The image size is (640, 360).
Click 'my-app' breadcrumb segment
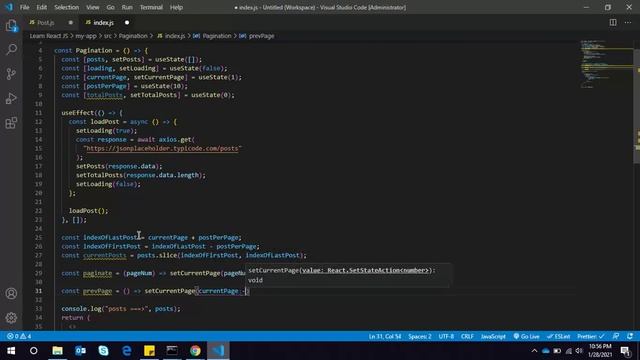86,36
